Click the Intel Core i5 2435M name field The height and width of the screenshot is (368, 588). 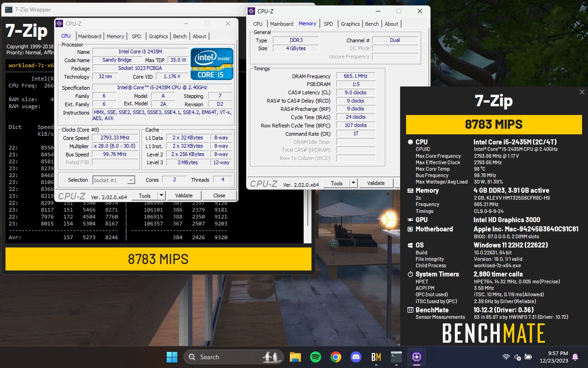coord(140,52)
